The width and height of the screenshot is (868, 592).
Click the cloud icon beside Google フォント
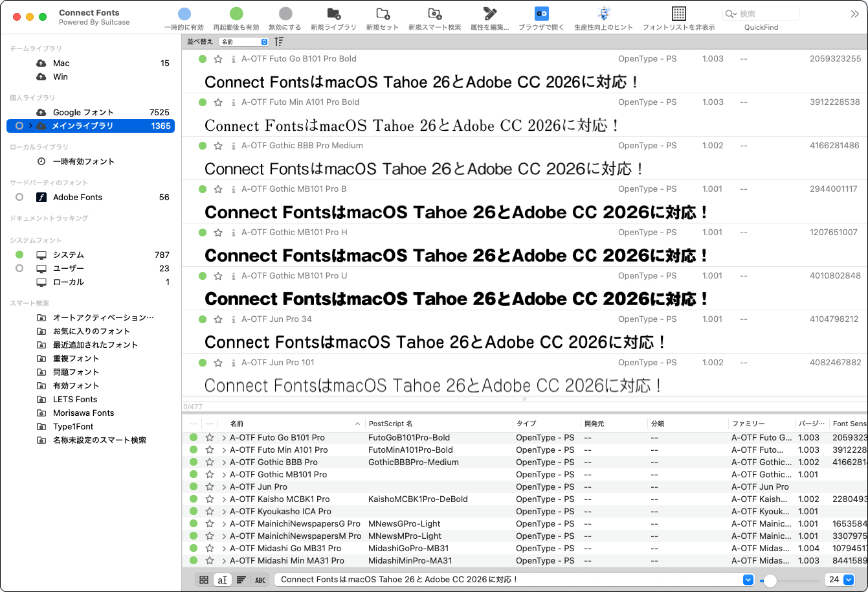(x=41, y=113)
